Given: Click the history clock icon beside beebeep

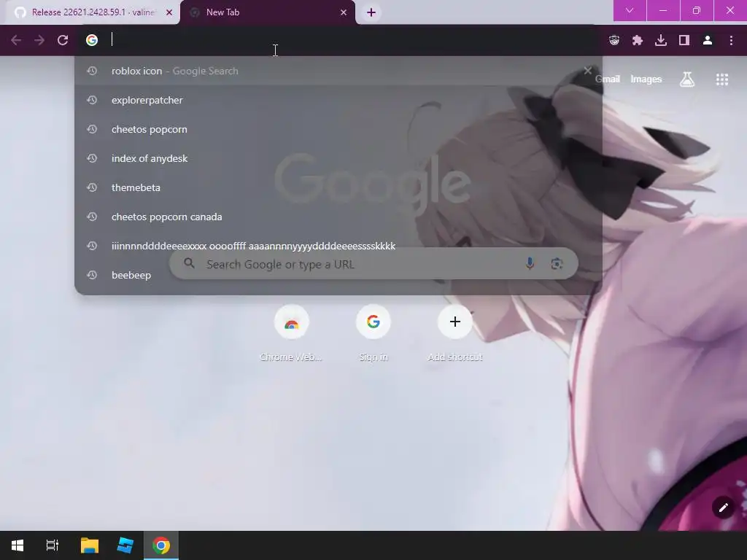Looking at the screenshot, I should coord(92,275).
